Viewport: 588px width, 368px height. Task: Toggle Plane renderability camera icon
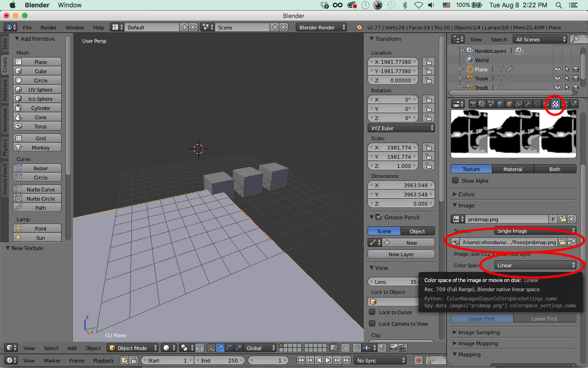pyautogui.click(x=576, y=69)
